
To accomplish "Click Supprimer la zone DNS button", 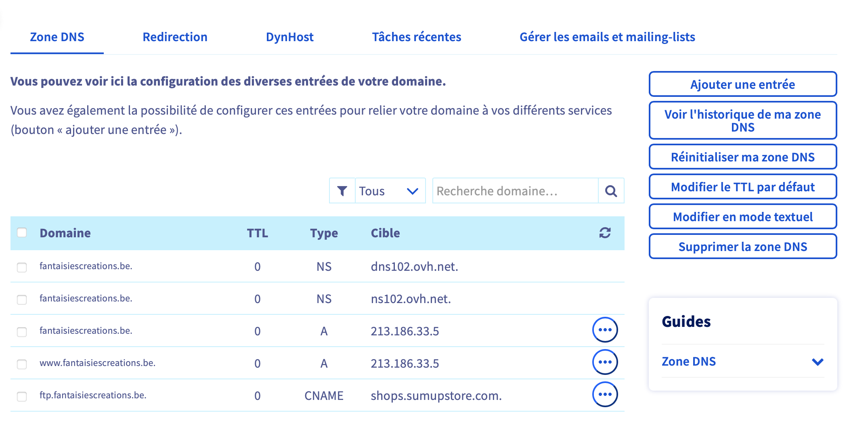I will point(742,247).
